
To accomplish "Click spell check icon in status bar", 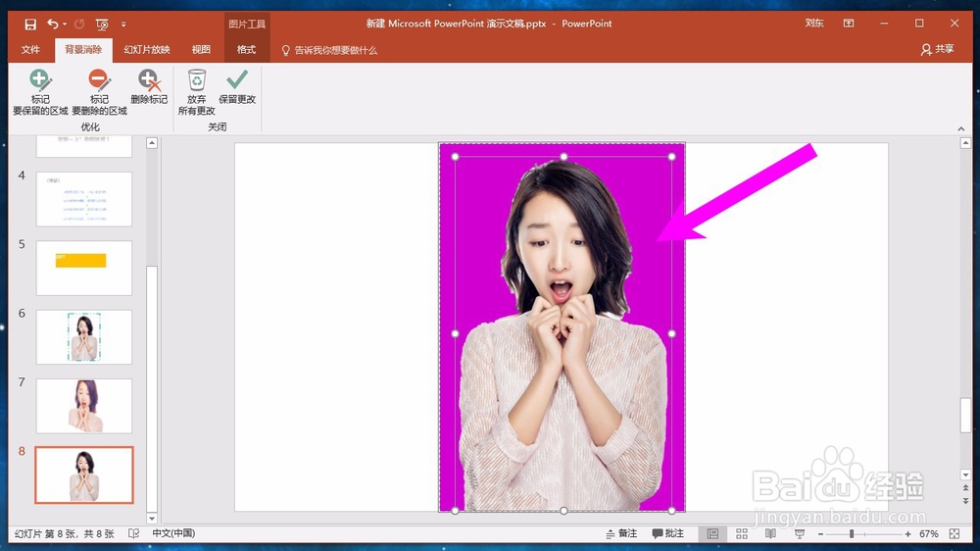I will [x=133, y=533].
